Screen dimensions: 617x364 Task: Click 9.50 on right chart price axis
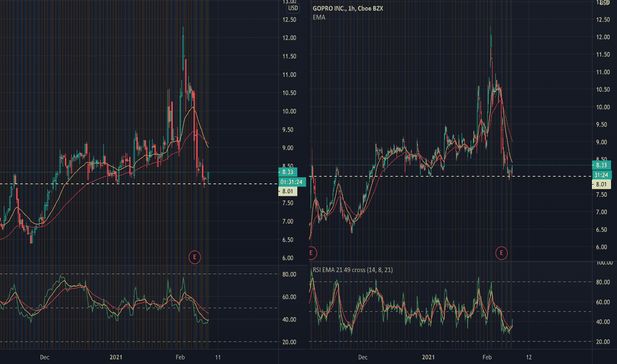click(x=602, y=124)
